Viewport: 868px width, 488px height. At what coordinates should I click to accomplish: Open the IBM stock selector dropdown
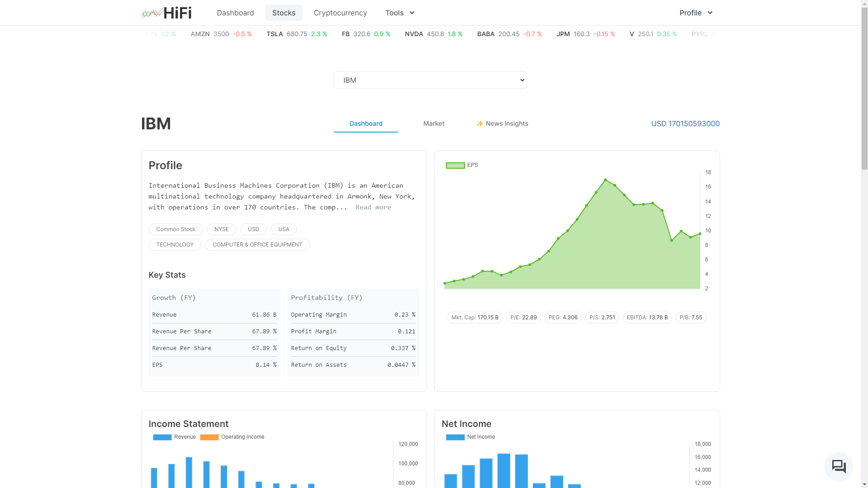(430, 80)
